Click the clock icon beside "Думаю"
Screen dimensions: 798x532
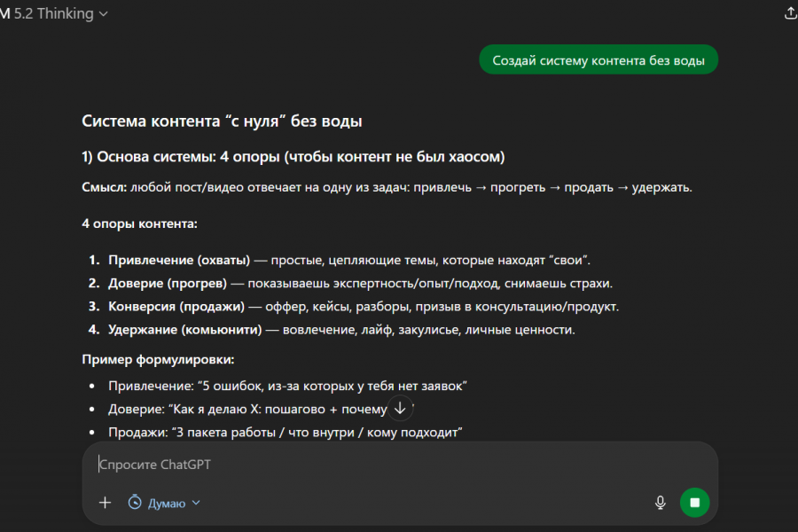coord(135,503)
